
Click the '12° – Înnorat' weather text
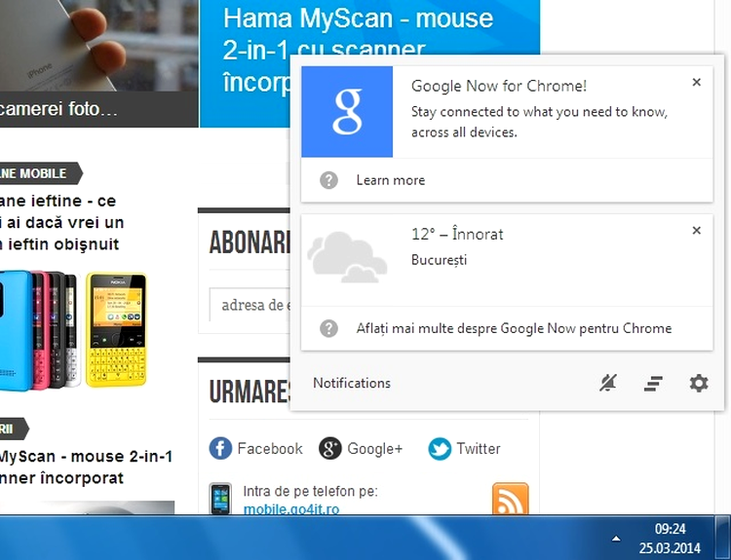coord(457,234)
